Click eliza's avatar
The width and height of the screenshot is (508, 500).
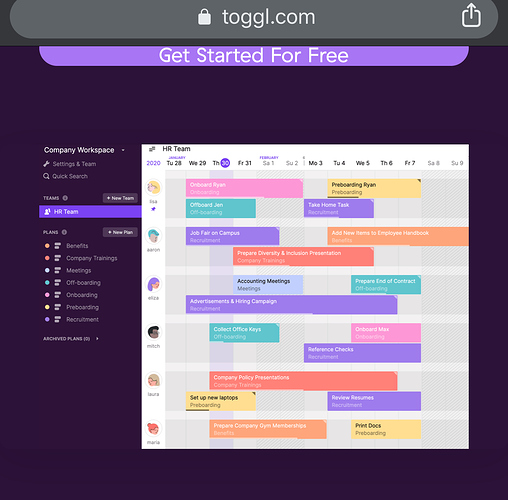point(153,284)
